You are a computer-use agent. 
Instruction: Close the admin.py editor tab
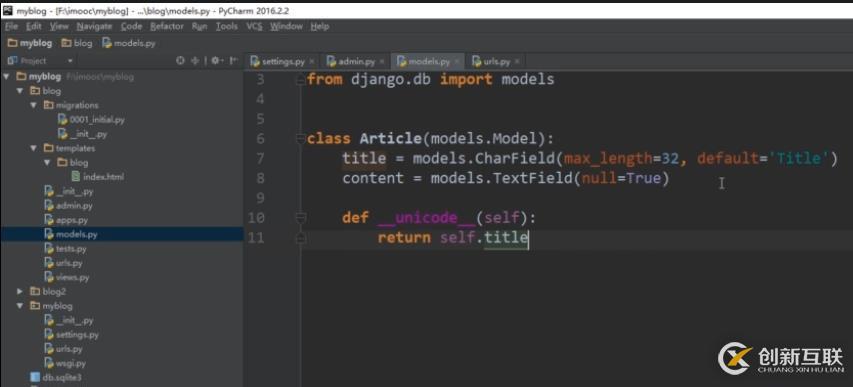click(x=382, y=62)
